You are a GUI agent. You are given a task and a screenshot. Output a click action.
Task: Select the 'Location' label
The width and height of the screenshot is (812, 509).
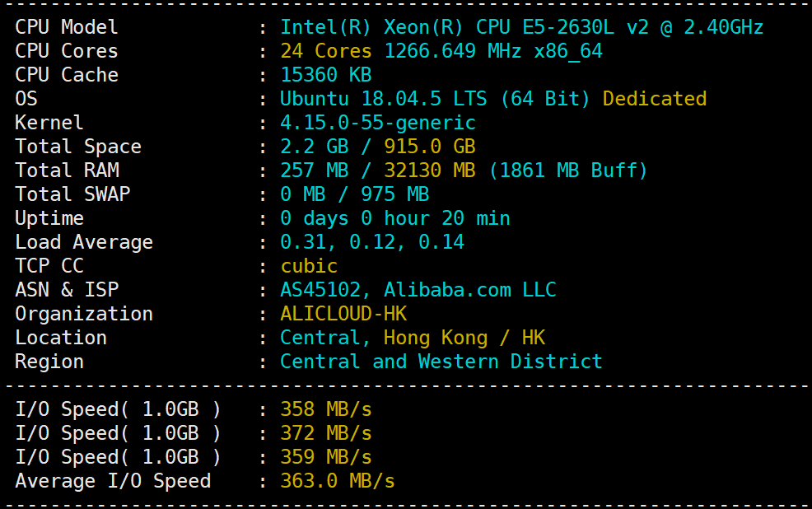click(61, 337)
